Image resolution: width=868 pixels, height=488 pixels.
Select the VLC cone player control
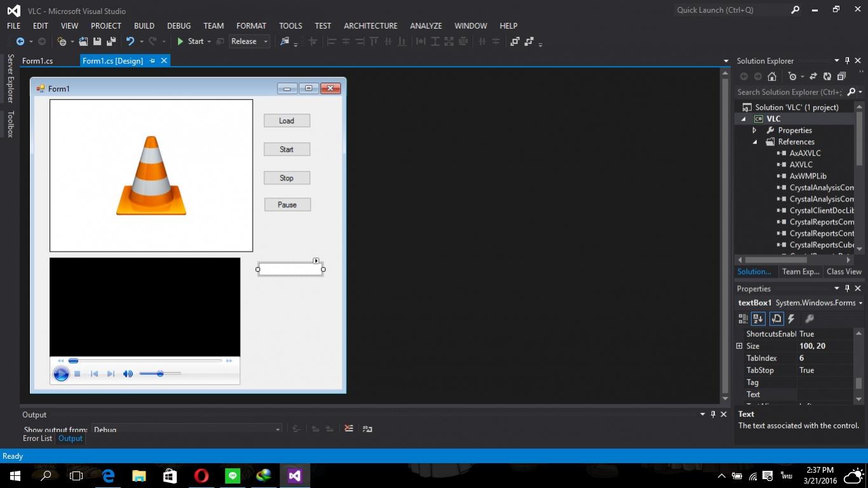(x=151, y=175)
